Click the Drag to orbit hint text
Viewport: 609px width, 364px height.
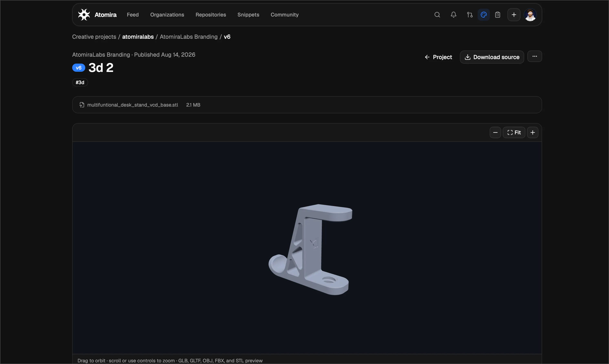coord(170,361)
